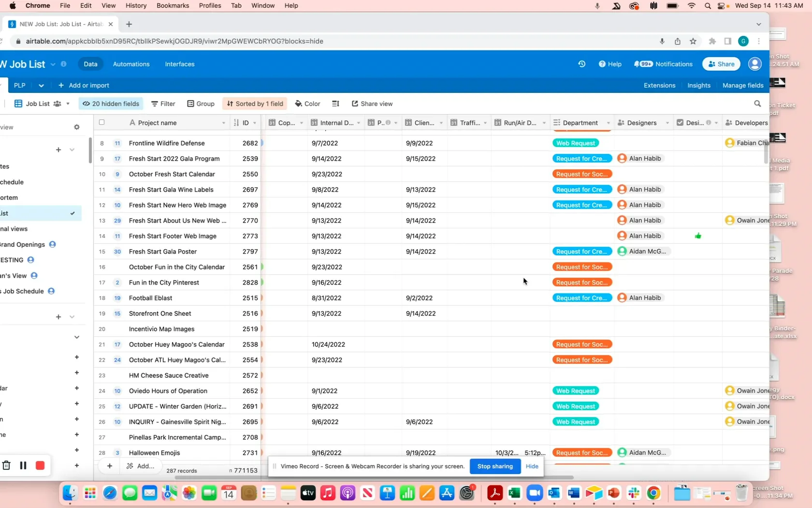
Task: Click Request for Soc tag in Pinterest row
Action: (x=582, y=283)
